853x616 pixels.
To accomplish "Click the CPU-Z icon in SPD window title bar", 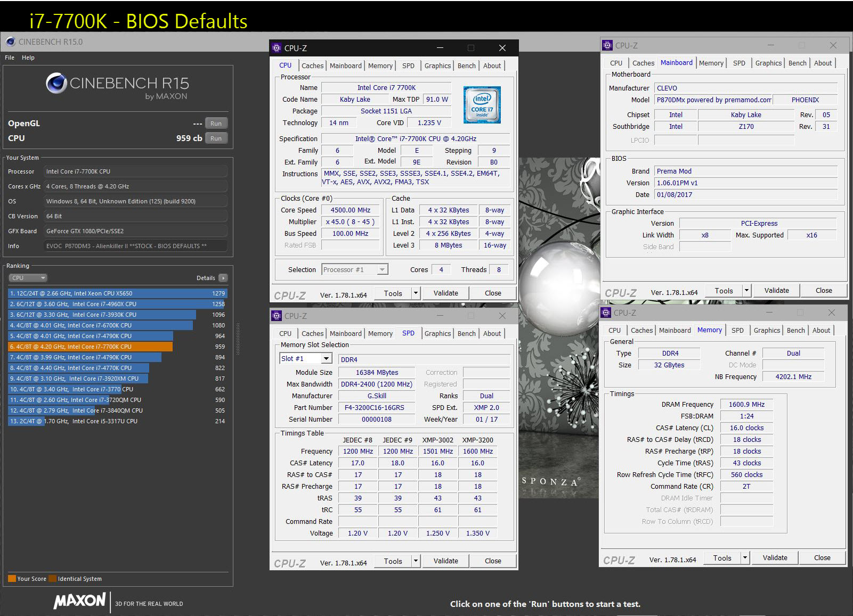I will pyautogui.click(x=276, y=316).
